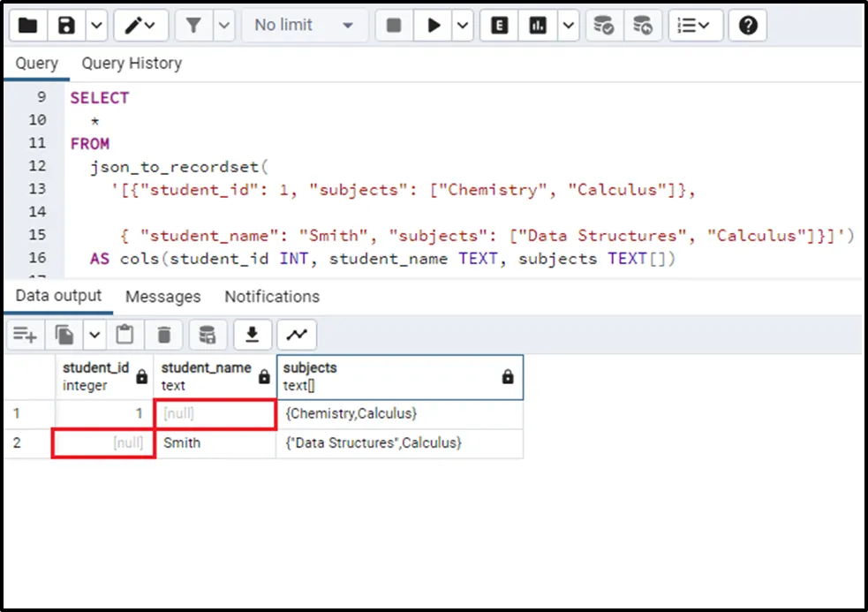The height and width of the screenshot is (612, 868).
Task: Click the Stop query square icon
Action: click(x=394, y=26)
